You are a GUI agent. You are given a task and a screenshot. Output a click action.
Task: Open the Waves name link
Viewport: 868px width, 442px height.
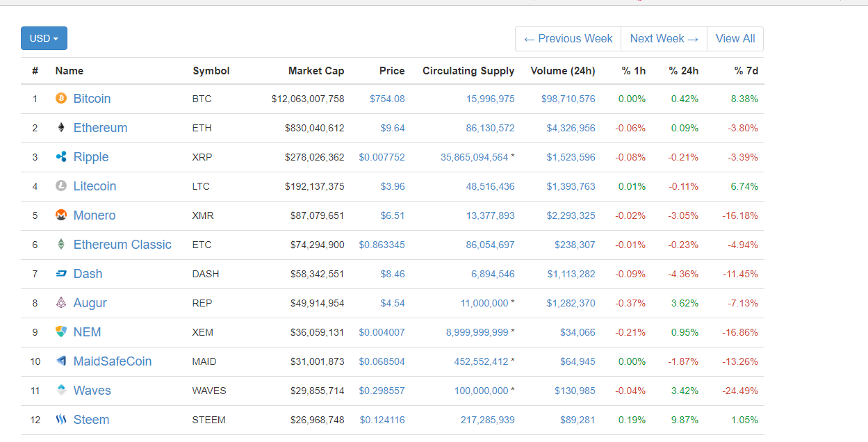tap(92, 391)
